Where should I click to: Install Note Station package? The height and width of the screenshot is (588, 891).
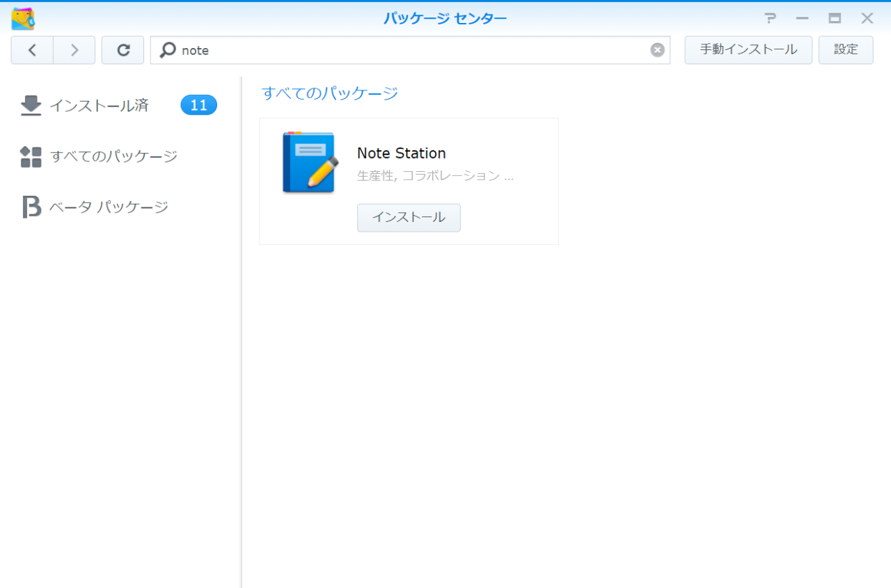(x=409, y=217)
